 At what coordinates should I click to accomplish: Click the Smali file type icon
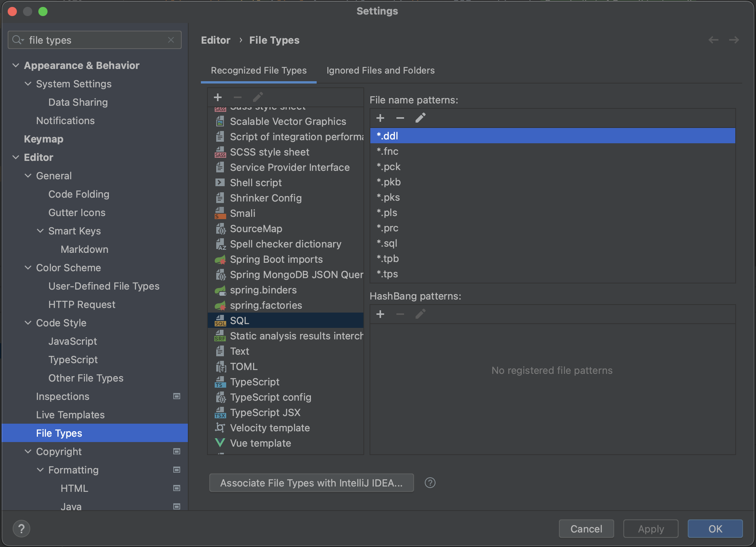click(220, 213)
